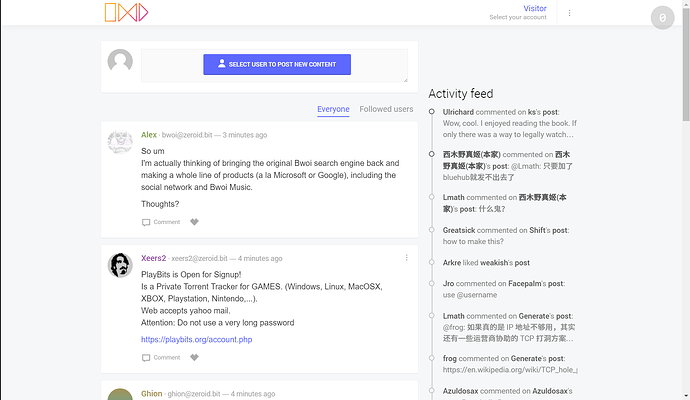Click Xeers2's avatar picture
The width and height of the screenshot is (690, 400).
[120, 265]
